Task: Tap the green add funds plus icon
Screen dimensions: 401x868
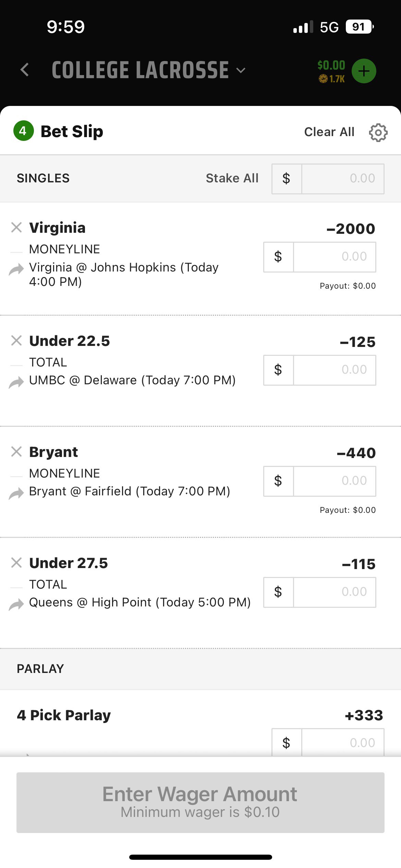Action: (x=364, y=71)
